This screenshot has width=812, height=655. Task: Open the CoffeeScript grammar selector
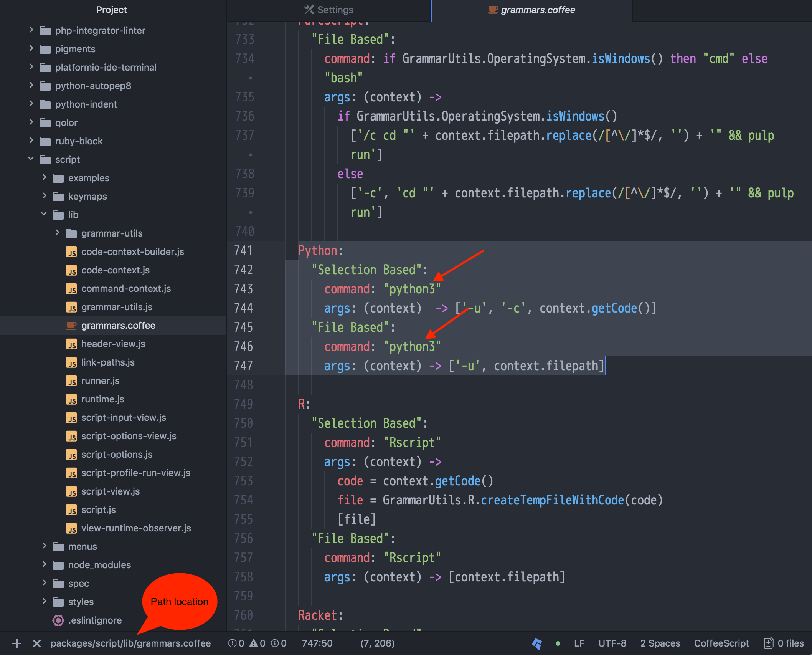[721, 643]
